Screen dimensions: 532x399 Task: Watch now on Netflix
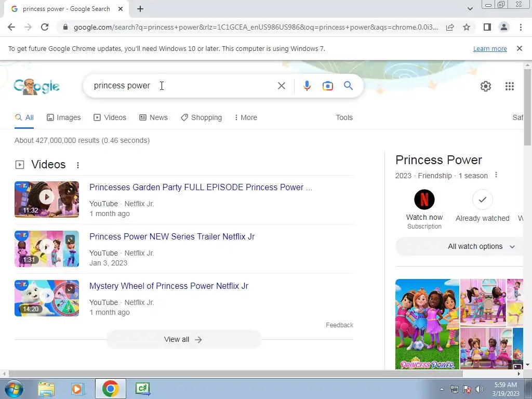(x=424, y=209)
